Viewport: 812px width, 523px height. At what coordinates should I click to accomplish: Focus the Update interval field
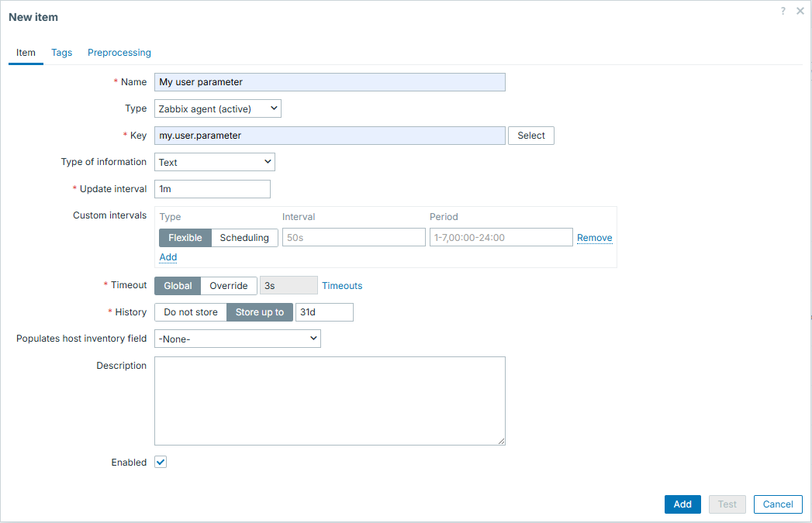point(213,189)
